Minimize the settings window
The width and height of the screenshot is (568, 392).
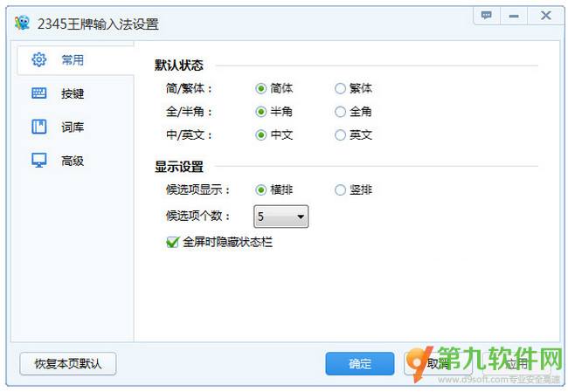coord(514,16)
